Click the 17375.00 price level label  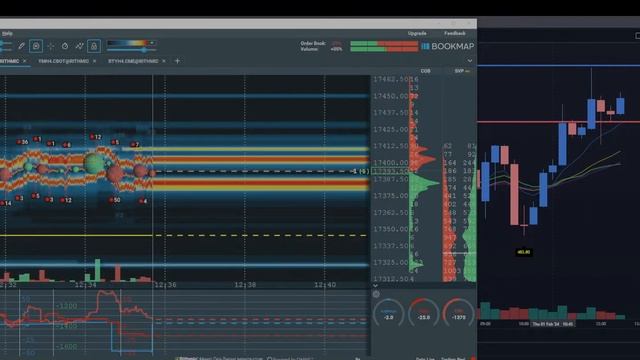pos(391,196)
